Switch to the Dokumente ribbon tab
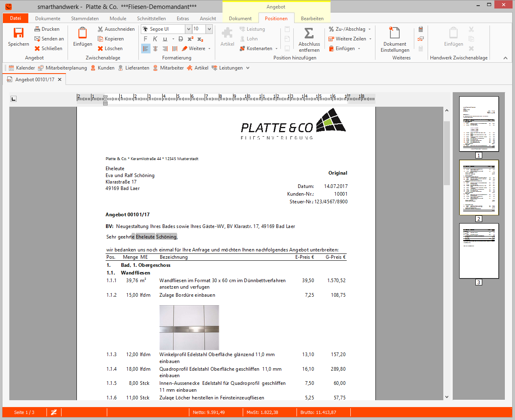Viewport: 515px width, 420px height. (x=48, y=19)
